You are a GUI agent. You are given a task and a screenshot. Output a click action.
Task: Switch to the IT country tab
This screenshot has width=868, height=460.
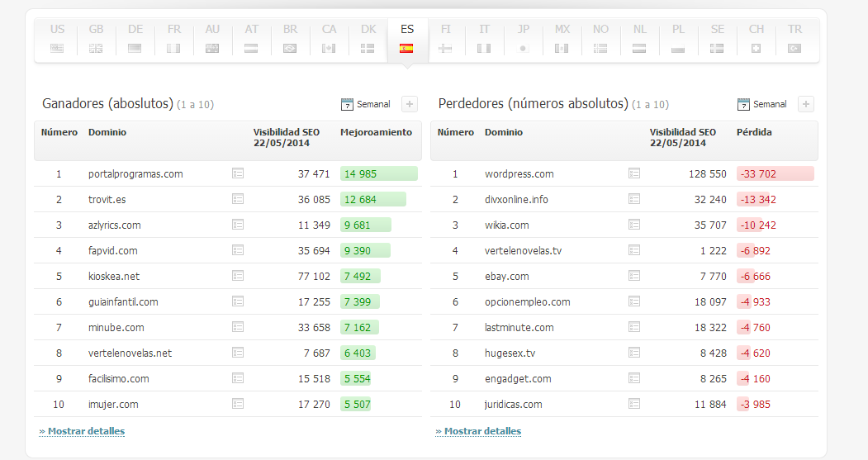484,38
